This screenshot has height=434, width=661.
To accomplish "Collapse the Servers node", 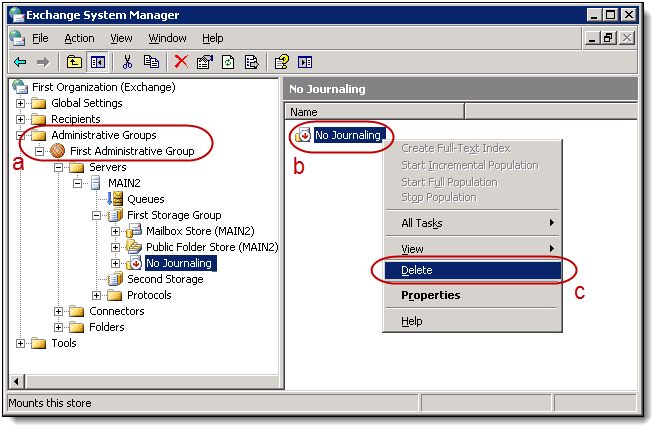I will click(x=58, y=167).
